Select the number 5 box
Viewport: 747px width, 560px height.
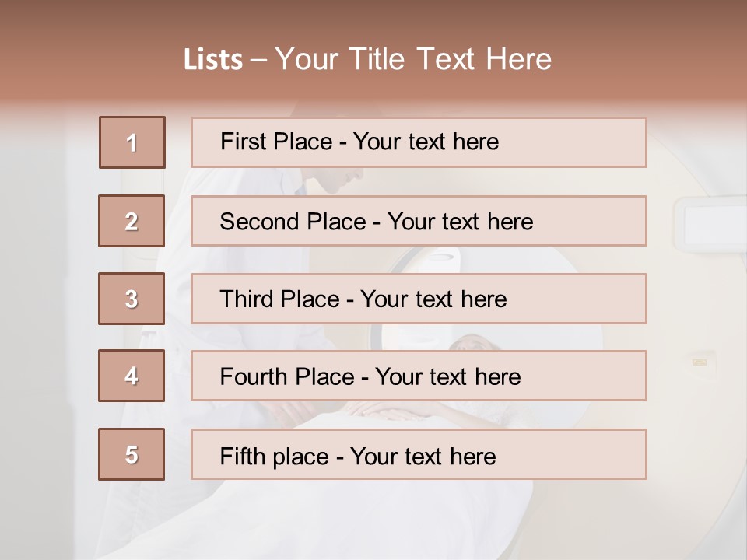click(x=132, y=454)
